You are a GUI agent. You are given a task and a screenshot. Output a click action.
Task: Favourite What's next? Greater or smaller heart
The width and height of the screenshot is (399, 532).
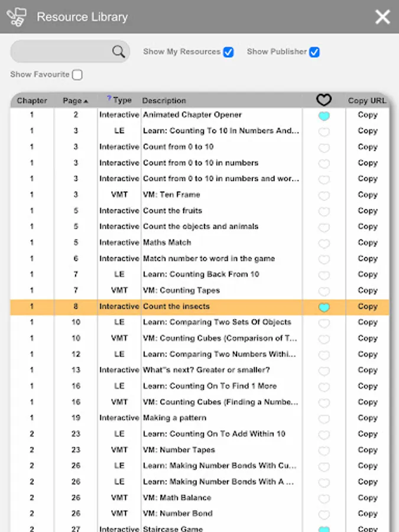(324, 371)
